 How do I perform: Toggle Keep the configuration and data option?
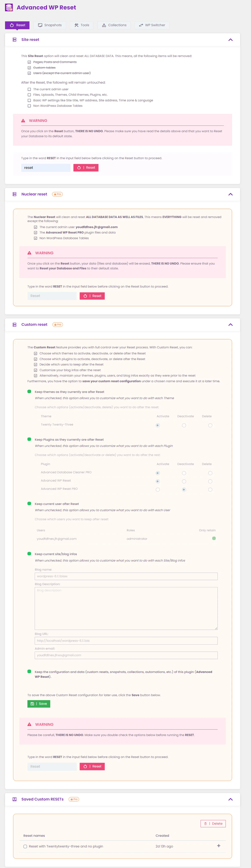click(x=29, y=671)
